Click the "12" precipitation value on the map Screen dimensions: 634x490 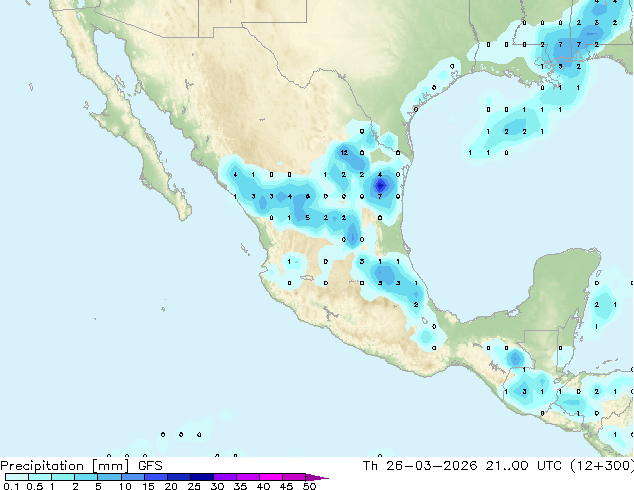click(344, 152)
